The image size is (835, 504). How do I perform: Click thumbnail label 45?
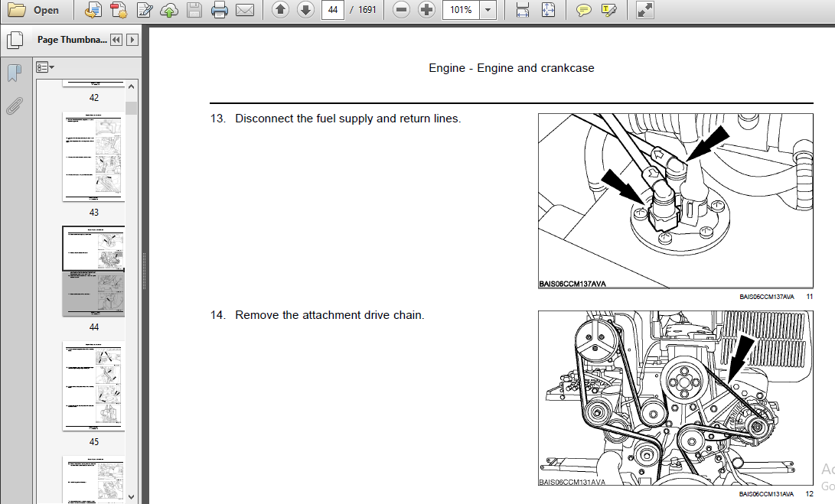pos(93,442)
